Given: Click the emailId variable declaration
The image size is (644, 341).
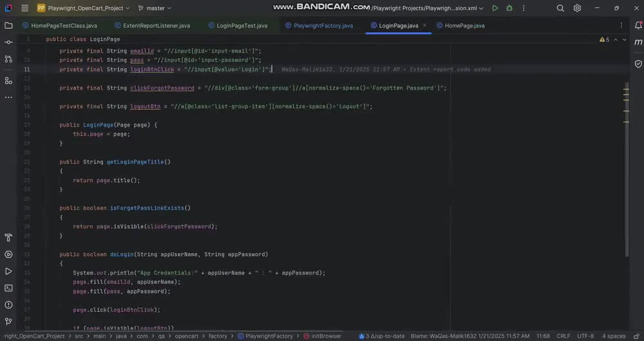Looking at the screenshot, I should pyautogui.click(x=142, y=51).
